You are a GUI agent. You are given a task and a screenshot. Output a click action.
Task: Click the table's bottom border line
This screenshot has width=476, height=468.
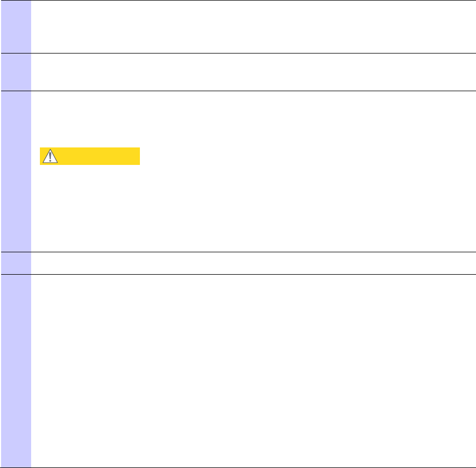pos(239,467)
